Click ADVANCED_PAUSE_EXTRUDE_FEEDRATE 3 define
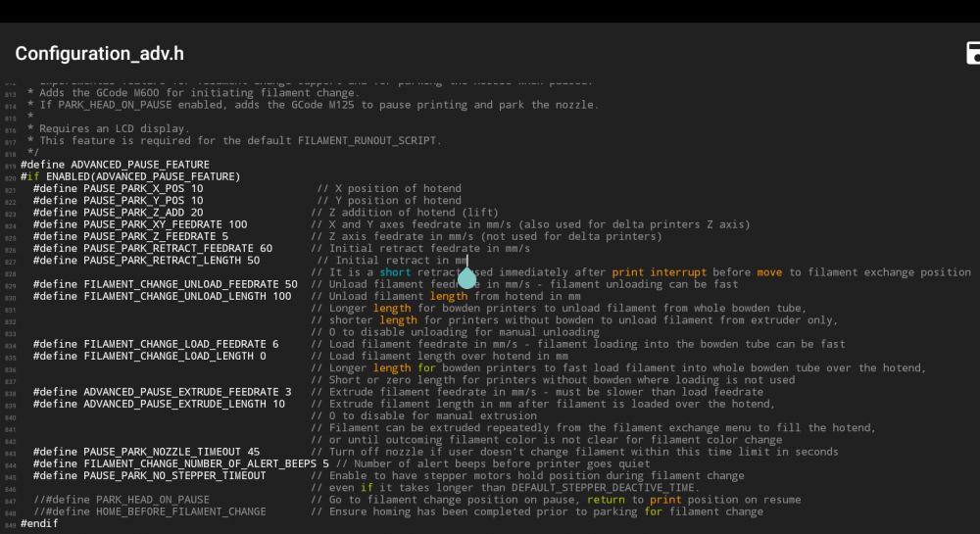The image size is (980, 534). (x=162, y=392)
